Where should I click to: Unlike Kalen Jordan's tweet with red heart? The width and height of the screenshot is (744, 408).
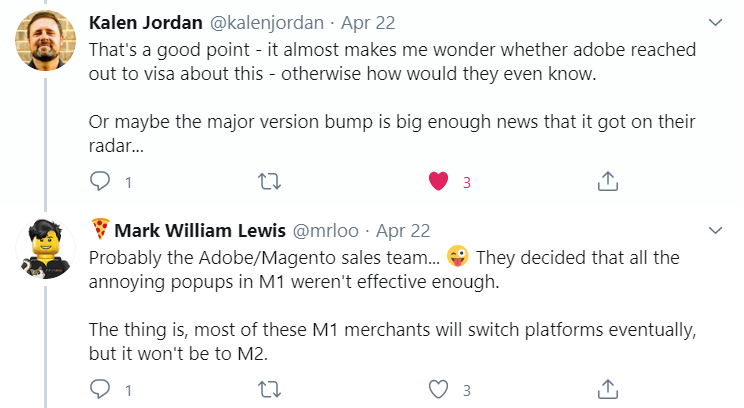pos(438,181)
